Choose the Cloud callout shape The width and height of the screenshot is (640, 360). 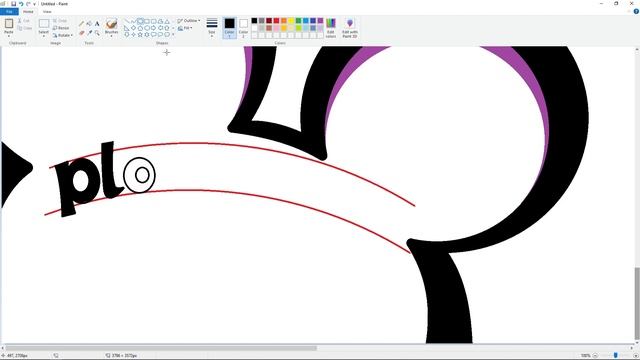pyautogui.click(x=167, y=35)
